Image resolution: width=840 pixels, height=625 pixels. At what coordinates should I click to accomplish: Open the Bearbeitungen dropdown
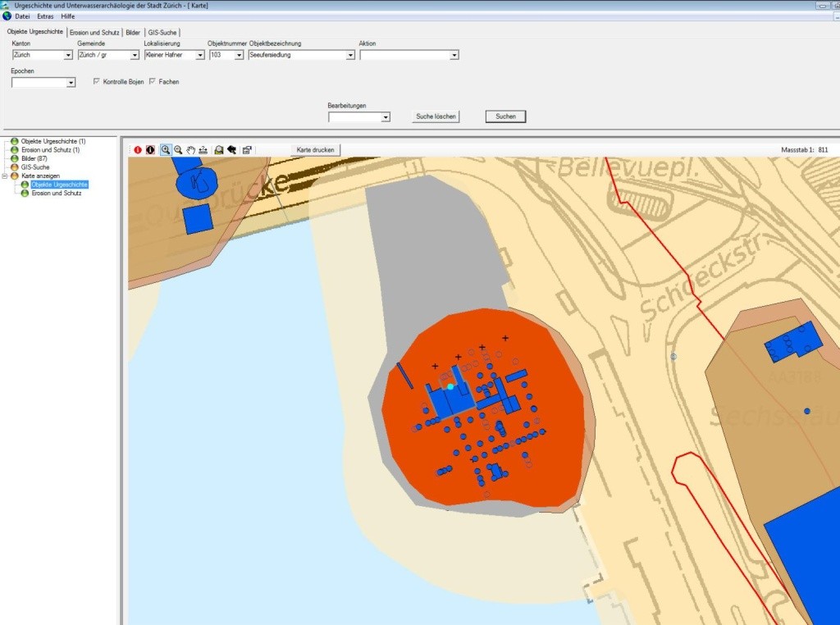point(386,117)
